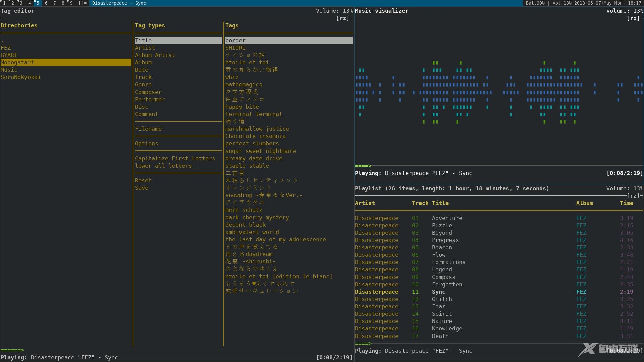Viewport: 644px width, 362px height.
Task: Open the SoraNoKyokai directory
Action: pyautogui.click(x=66, y=77)
